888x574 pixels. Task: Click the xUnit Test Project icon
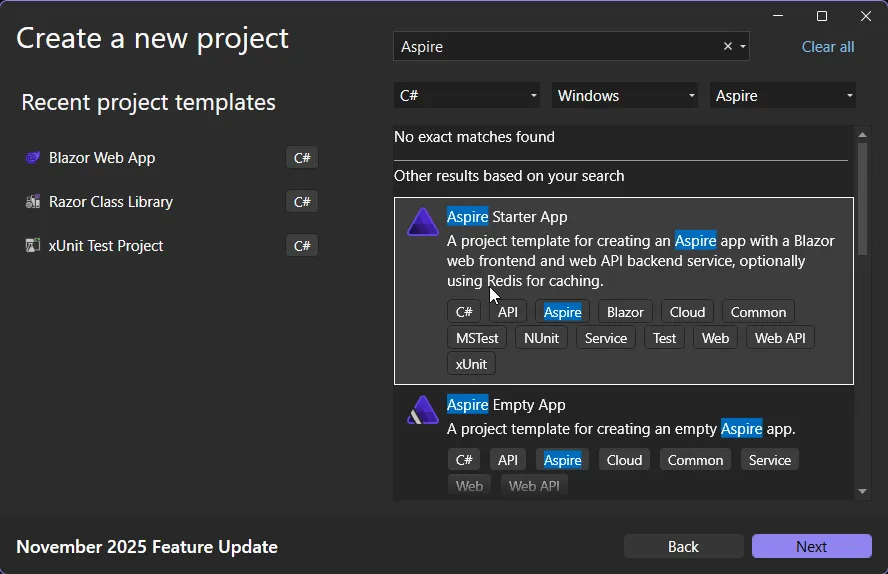(x=33, y=246)
